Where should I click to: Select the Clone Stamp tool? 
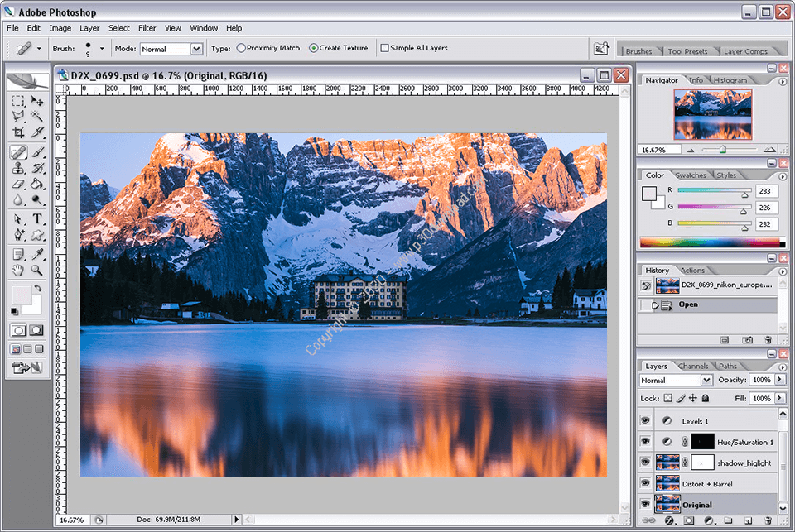tap(18, 166)
